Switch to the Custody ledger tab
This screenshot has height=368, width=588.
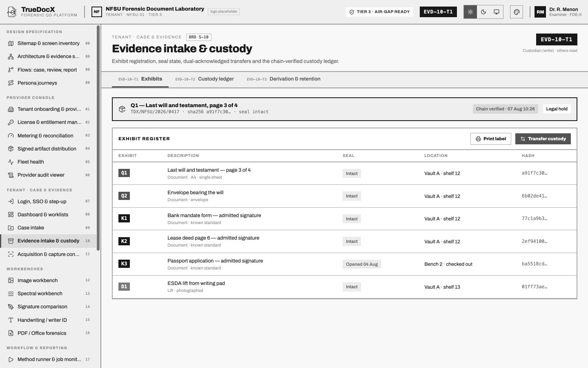(204, 79)
